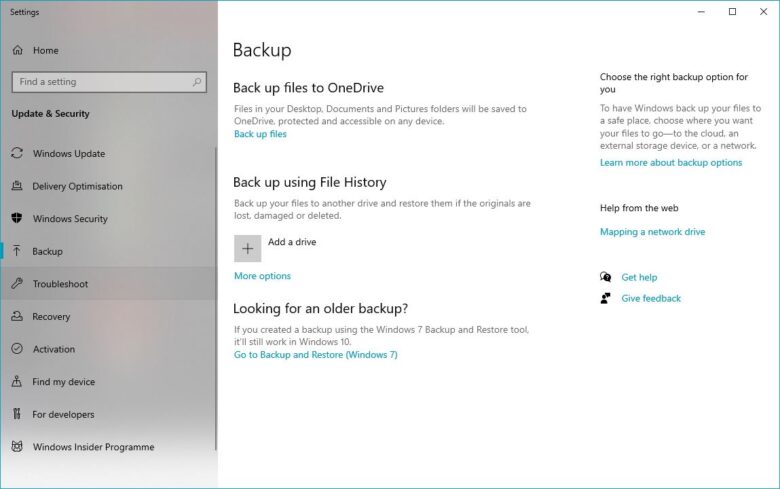Click the Find my device icon
Image resolution: width=780 pixels, height=489 pixels.
[17, 382]
